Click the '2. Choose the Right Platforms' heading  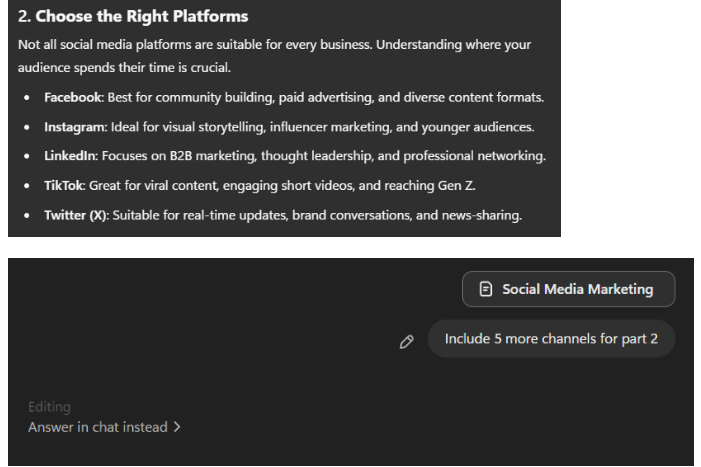click(x=133, y=17)
